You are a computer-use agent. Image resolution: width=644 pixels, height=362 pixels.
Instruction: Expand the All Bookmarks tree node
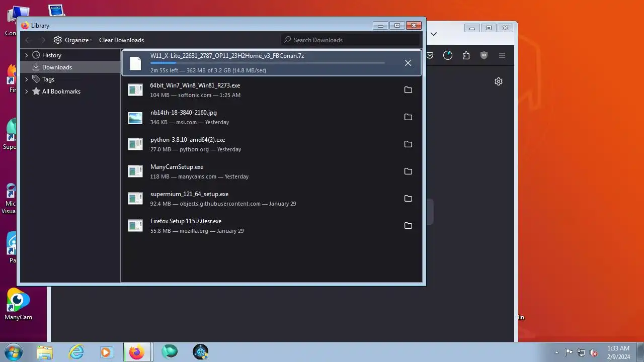click(26, 92)
